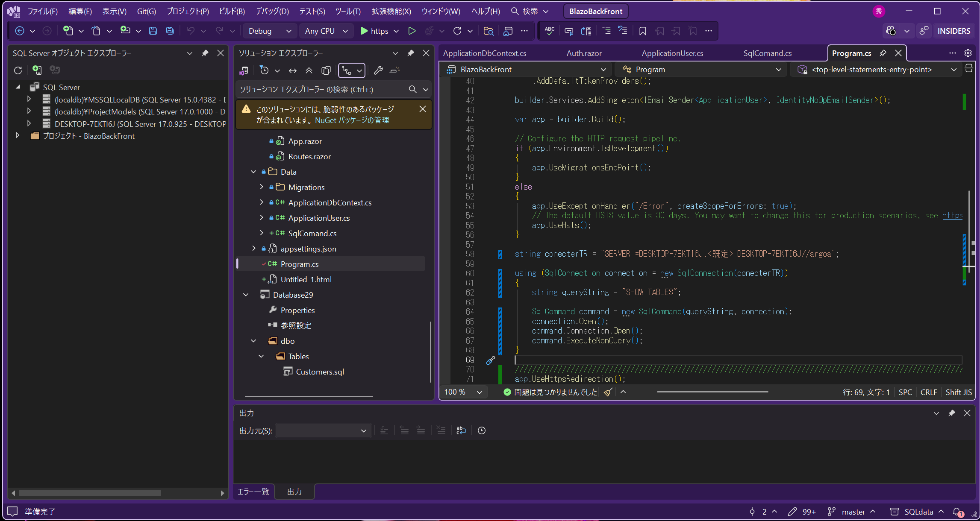Start without debugging using the outlined play icon
This screenshot has width=980, height=521.
click(x=412, y=31)
